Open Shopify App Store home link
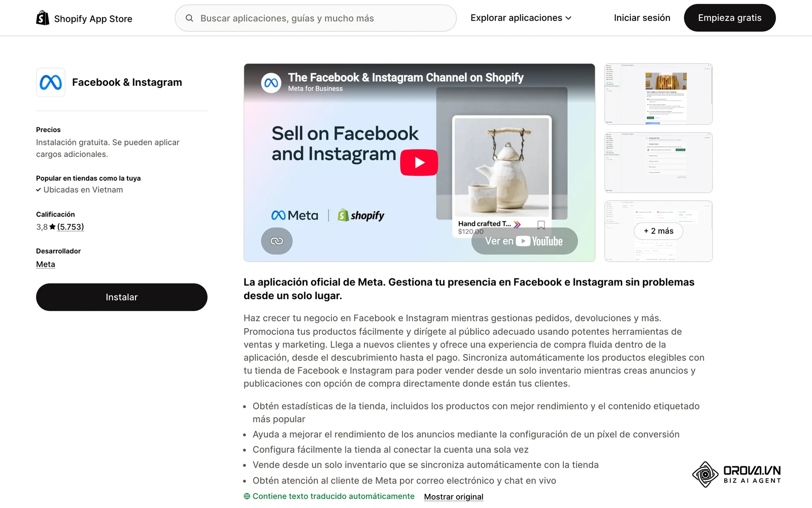Viewport: 812px width, 508px height. tap(84, 18)
